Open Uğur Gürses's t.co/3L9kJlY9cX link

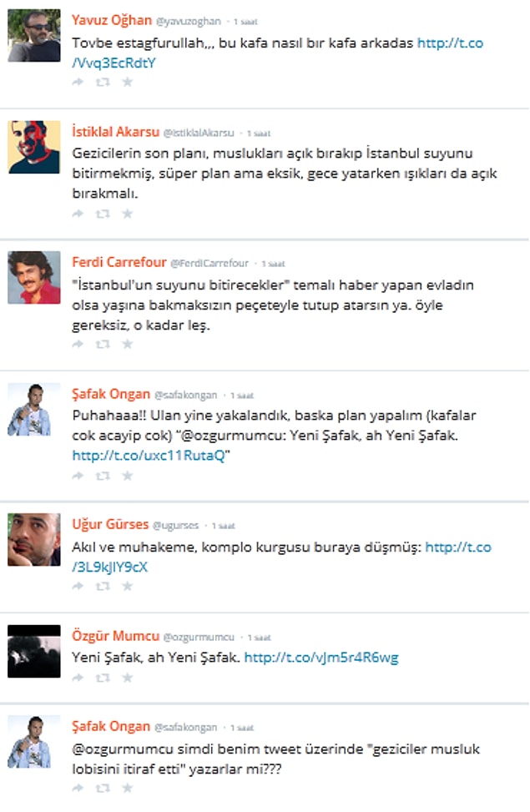pyautogui.click(x=282, y=557)
